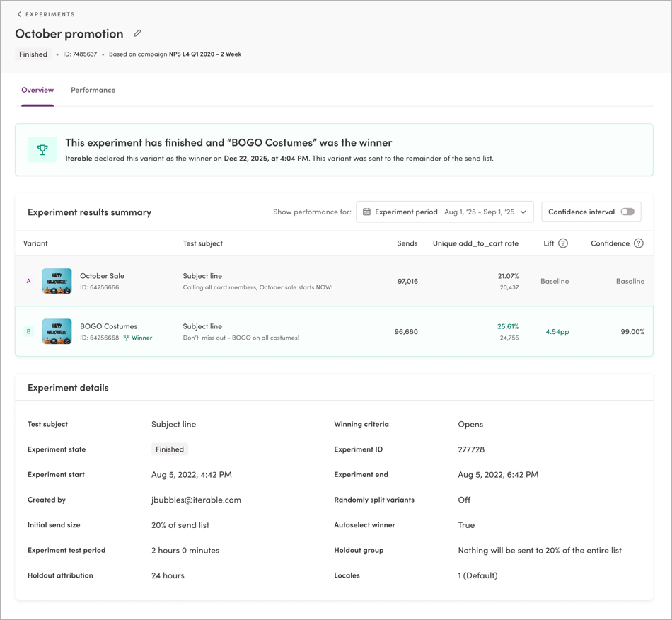
Task: Click the Autoselect winner value True
Action: [x=466, y=525]
